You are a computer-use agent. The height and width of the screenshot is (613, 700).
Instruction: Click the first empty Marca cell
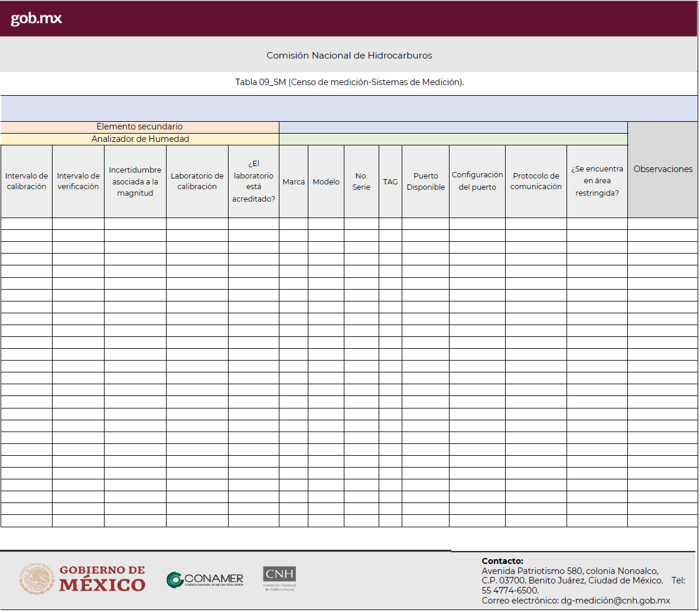[x=294, y=225]
